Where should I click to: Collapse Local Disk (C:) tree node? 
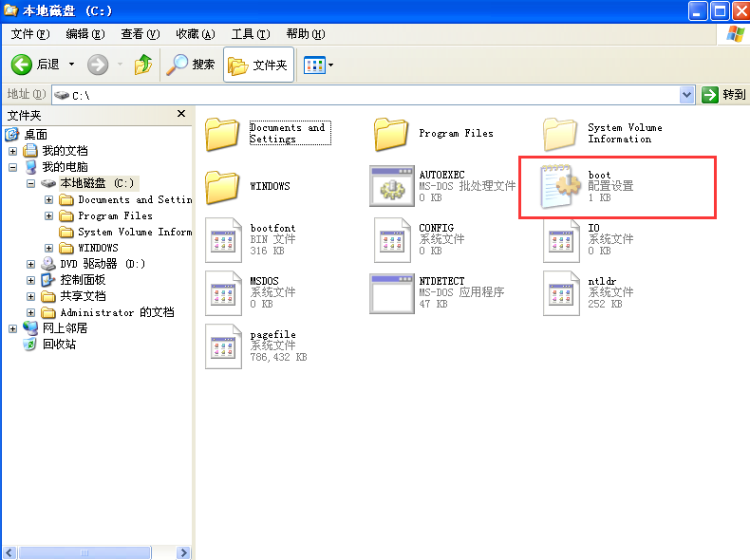coord(30,183)
